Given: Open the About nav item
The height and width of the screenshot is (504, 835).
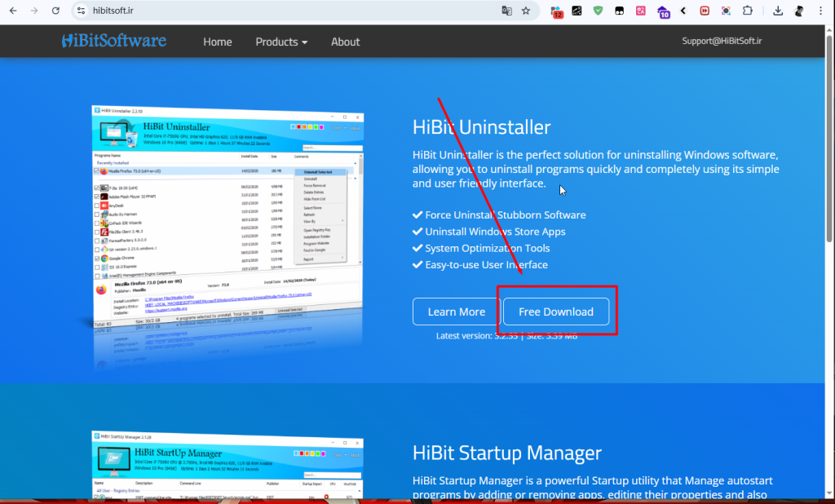Looking at the screenshot, I should [x=345, y=42].
